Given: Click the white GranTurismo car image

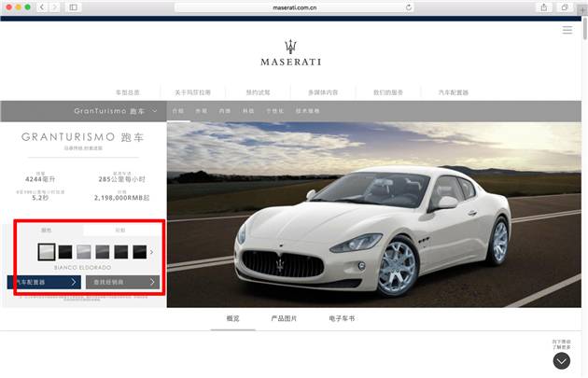Looking at the screenshot, I should click(373, 232).
